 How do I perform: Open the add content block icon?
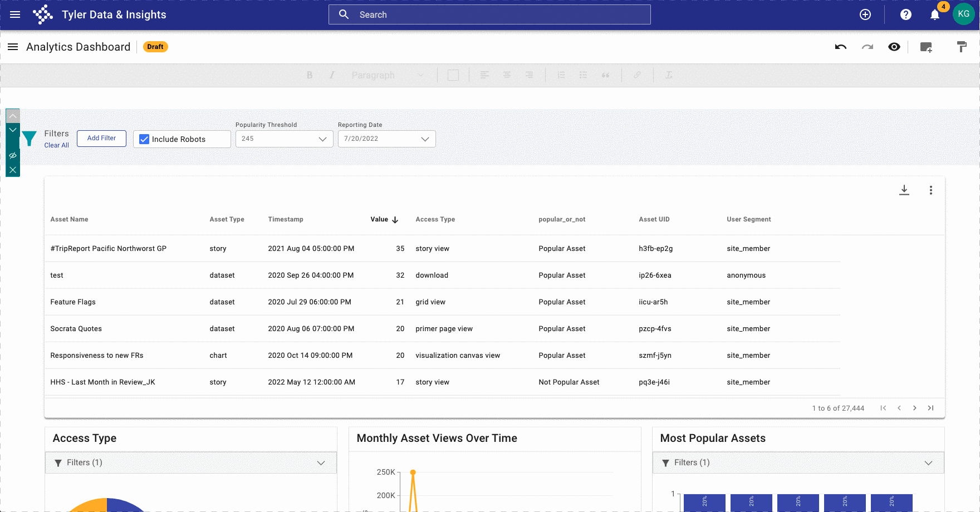pyautogui.click(x=926, y=47)
